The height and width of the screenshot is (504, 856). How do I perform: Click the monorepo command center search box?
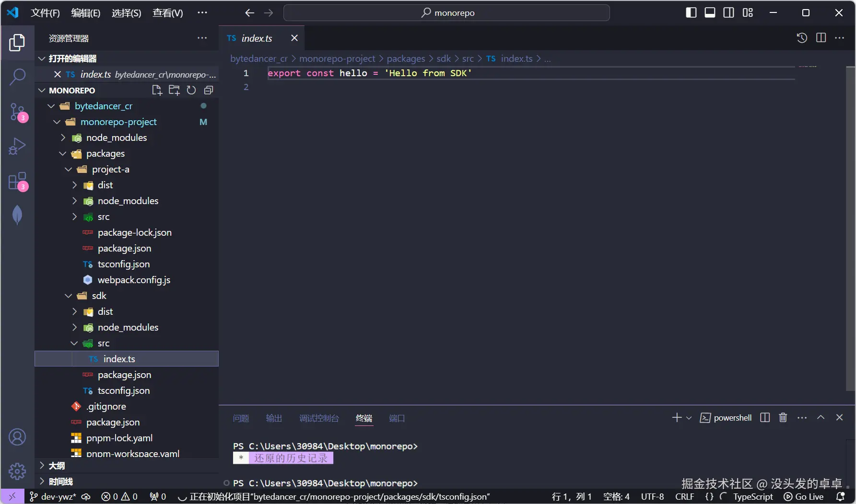[446, 13]
